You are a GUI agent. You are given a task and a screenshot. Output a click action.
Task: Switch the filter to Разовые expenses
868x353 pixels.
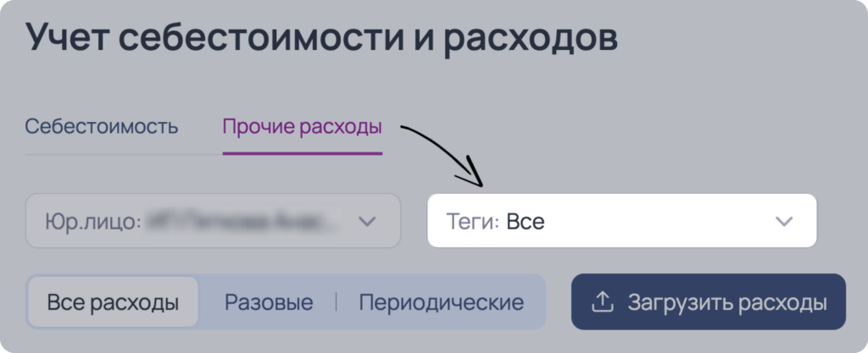coord(269,302)
